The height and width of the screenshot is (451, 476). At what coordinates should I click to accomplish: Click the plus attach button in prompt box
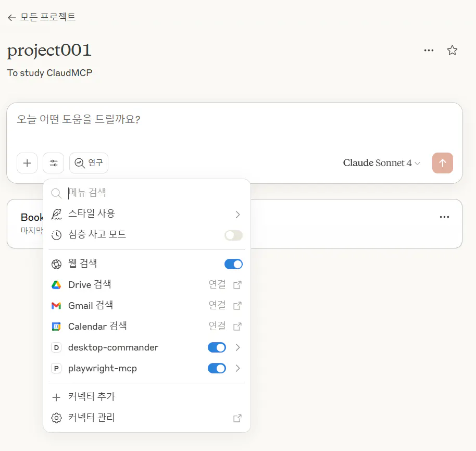point(27,163)
